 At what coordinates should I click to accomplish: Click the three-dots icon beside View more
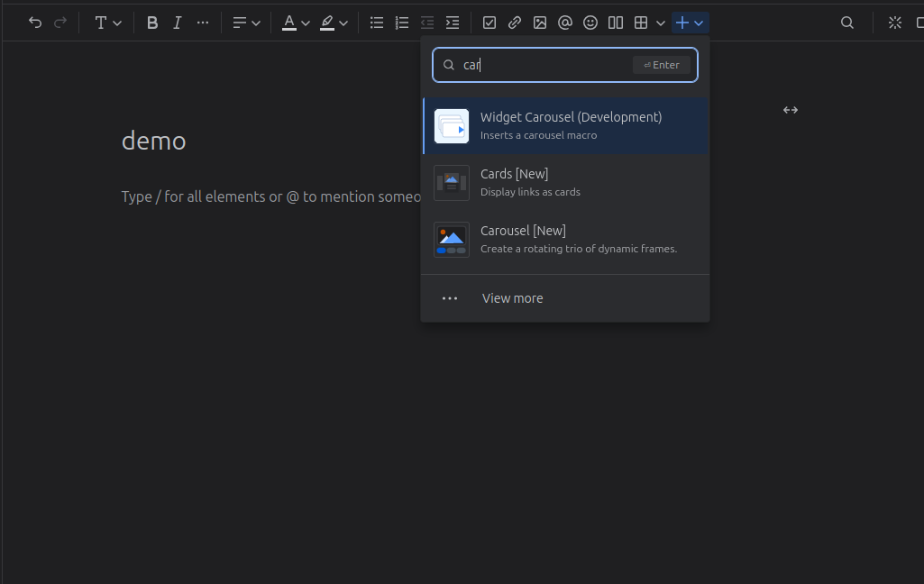(x=450, y=298)
